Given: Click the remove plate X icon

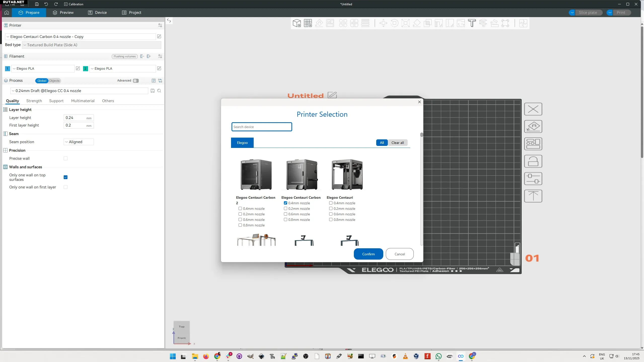Looking at the screenshot, I should pos(533,109).
